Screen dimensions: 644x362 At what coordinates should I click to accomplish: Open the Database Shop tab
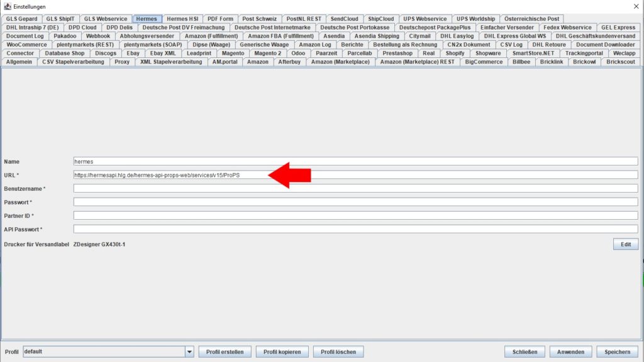(x=65, y=54)
